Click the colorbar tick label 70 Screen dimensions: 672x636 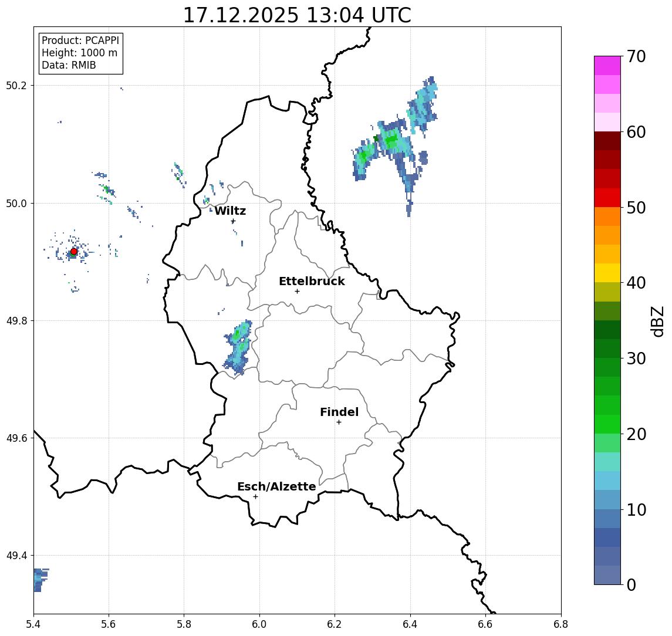point(636,56)
